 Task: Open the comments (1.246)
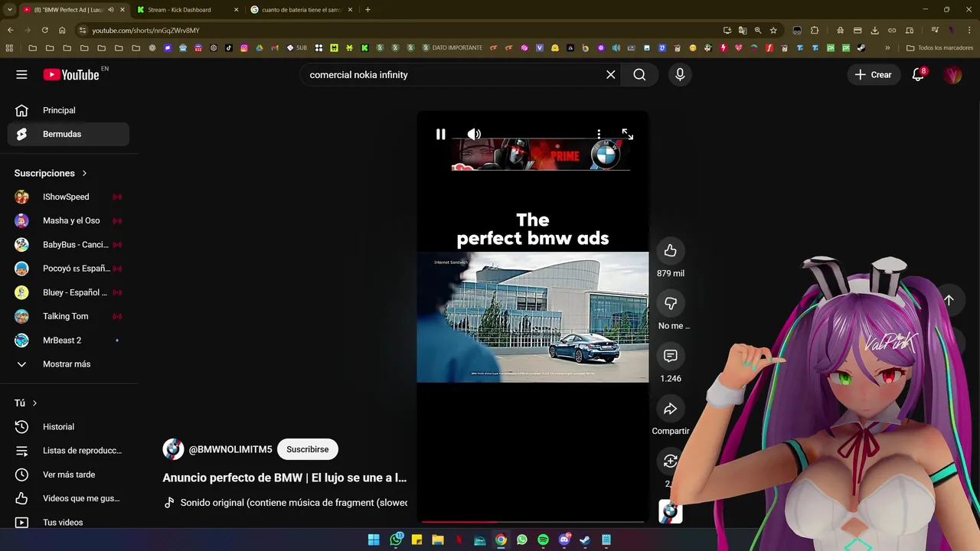coord(671,356)
